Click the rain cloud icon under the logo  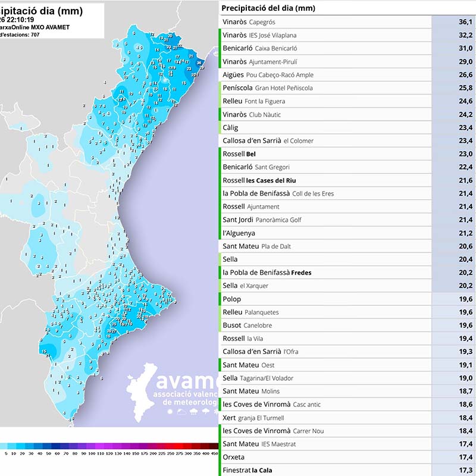[194, 411]
